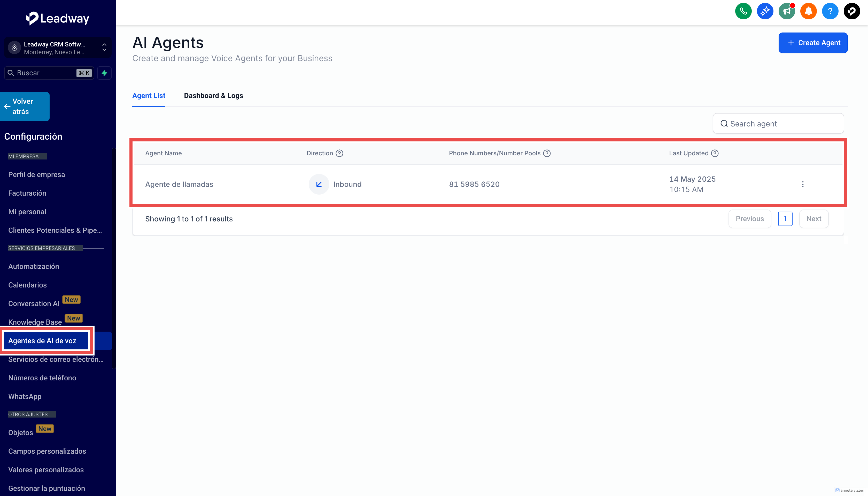Image resolution: width=868 pixels, height=496 pixels.
Task: Click the green lightning quick actions icon
Action: click(x=104, y=73)
